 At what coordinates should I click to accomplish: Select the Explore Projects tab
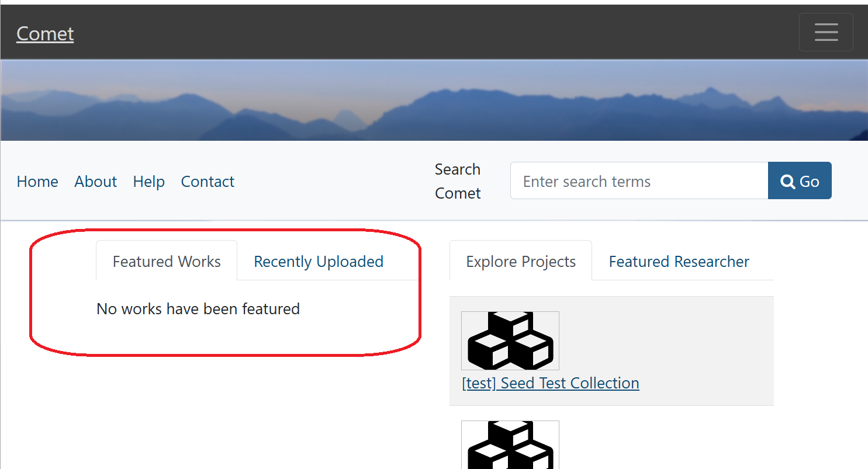521,261
